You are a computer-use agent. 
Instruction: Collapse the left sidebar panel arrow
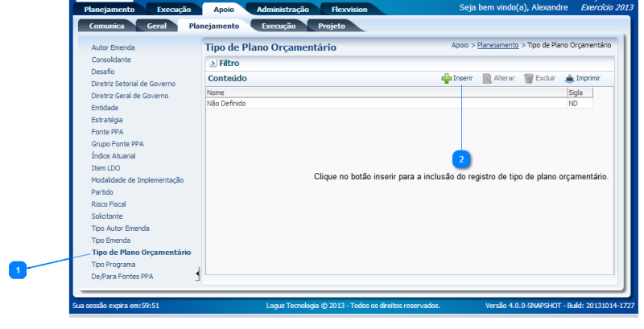tap(198, 275)
